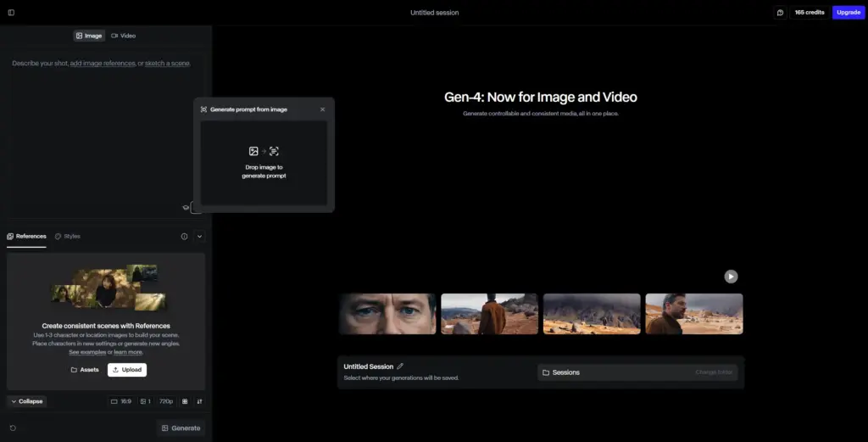This screenshot has height=442, width=868.
Task: Open the "add image references" link
Action: tap(103, 63)
